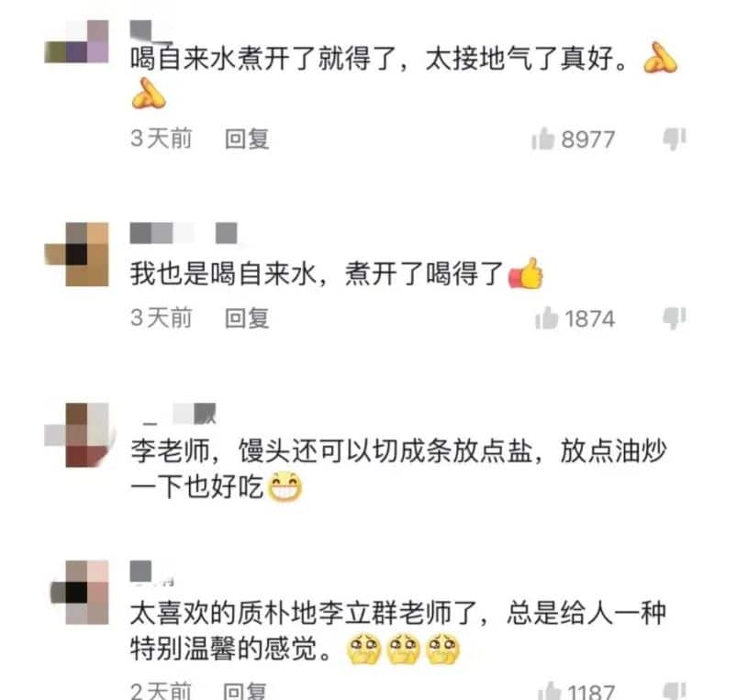Open username above 李老师，馒头 comment
Viewport: 737px width, 700px height.
click(180, 414)
